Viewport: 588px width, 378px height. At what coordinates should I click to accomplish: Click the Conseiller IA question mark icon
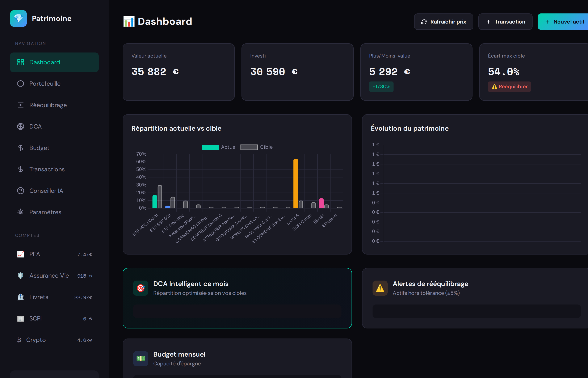21,190
